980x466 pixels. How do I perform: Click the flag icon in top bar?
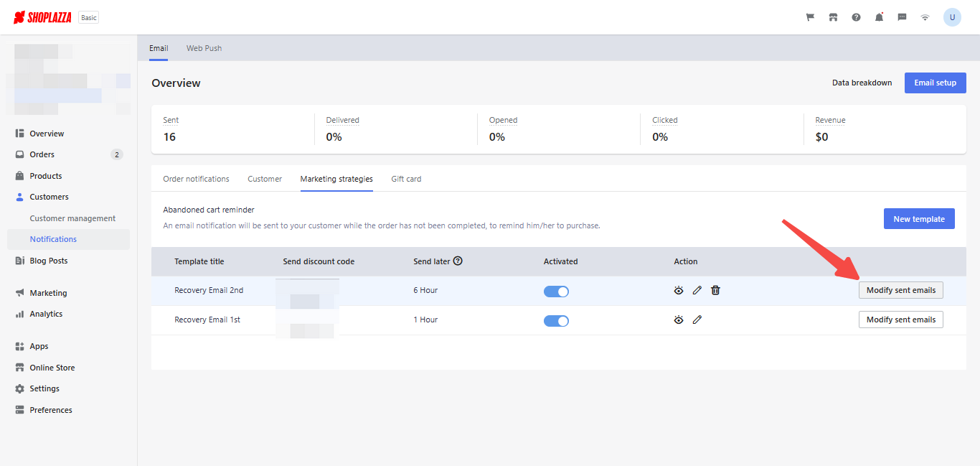coord(810,17)
